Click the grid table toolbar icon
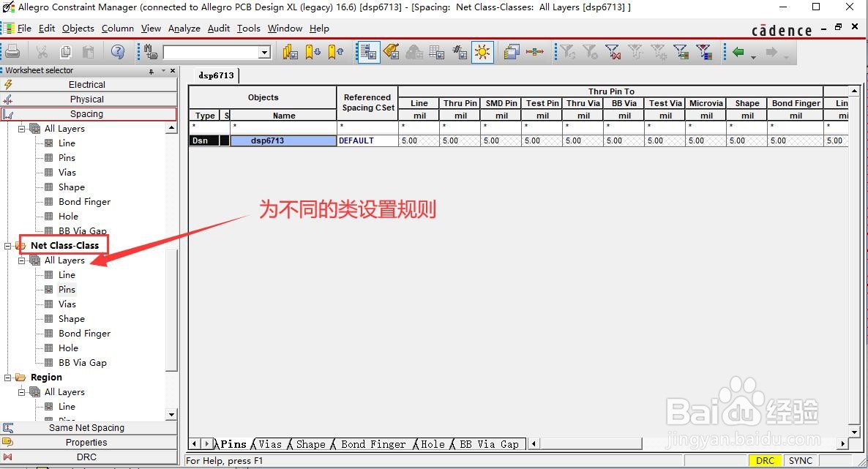 click(x=437, y=52)
